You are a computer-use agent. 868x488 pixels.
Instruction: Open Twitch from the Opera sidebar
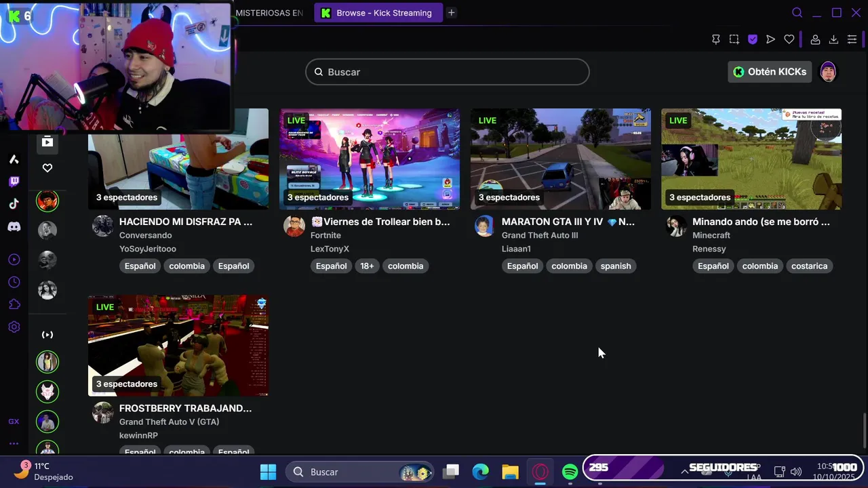point(14,182)
